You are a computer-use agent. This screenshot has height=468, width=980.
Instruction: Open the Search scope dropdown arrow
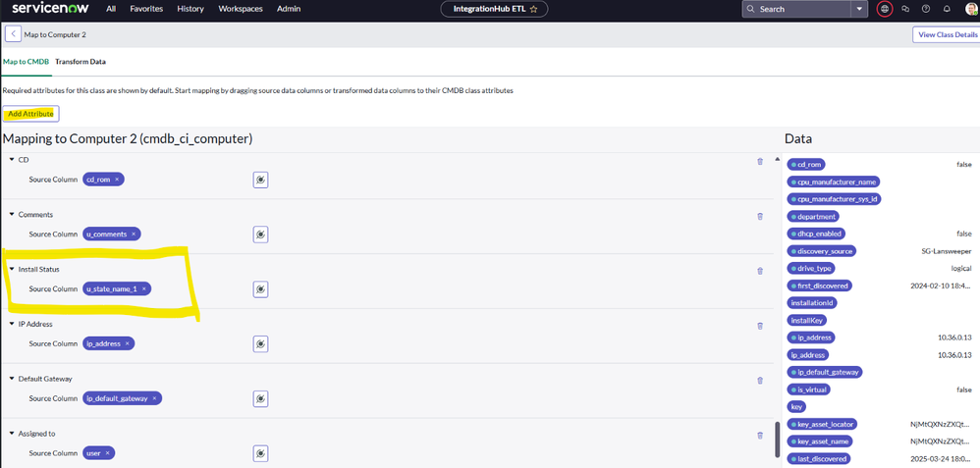(x=860, y=9)
